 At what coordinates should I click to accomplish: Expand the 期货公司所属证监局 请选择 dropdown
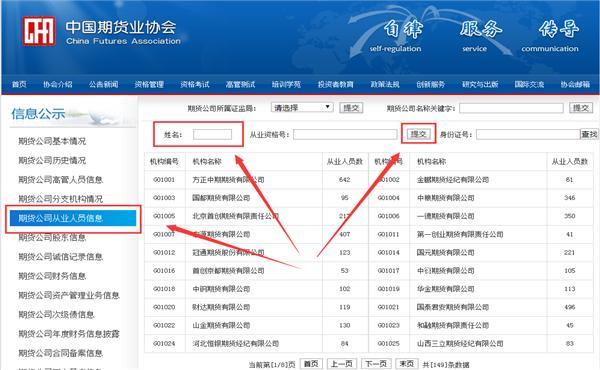[x=302, y=108]
